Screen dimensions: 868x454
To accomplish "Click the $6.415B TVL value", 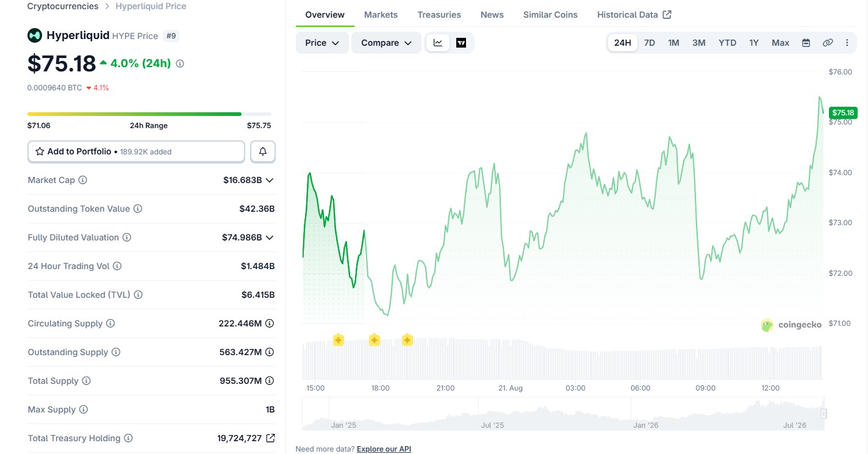I will [258, 295].
